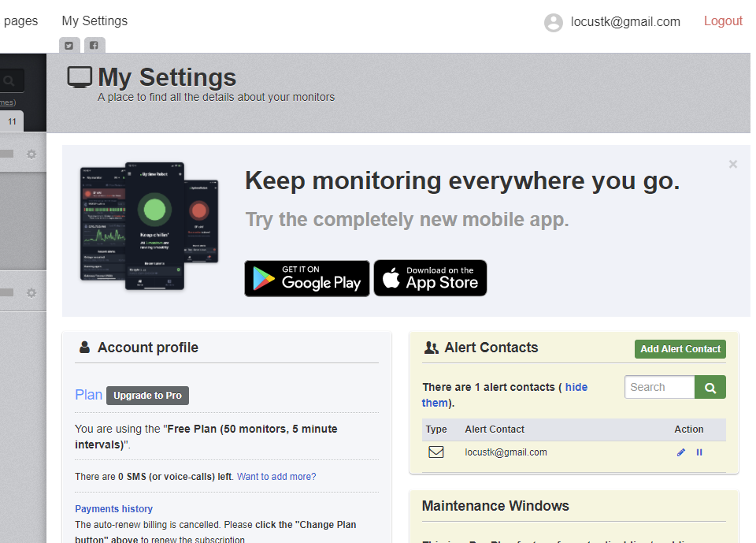
Task: Click the 'Alert Contact' column header
Action: pyautogui.click(x=495, y=429)
